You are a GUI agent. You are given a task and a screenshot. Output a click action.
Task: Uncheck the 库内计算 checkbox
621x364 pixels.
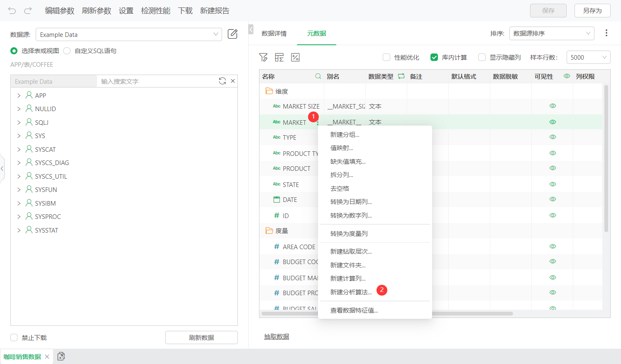pyautogui.click(x=434, y=57)
